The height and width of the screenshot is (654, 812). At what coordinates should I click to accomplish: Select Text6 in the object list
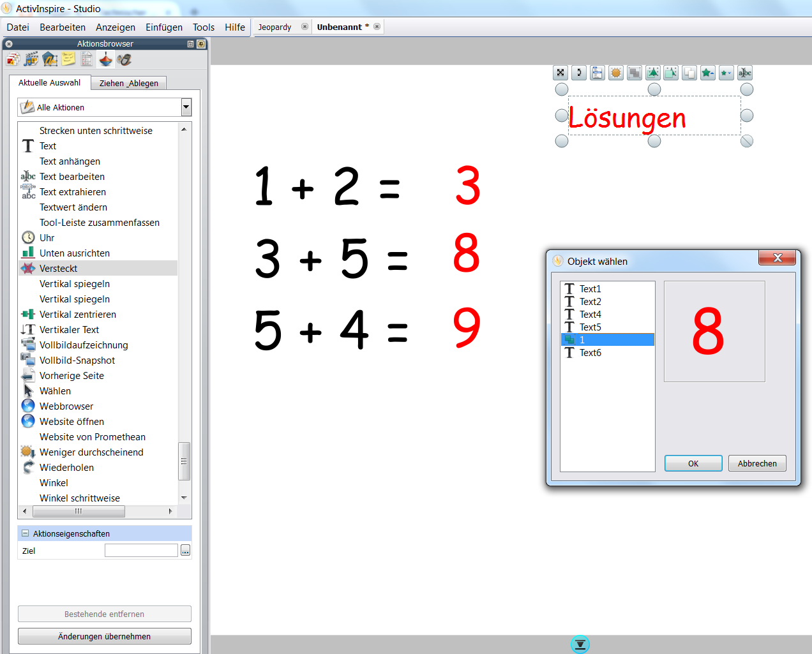[x=608, y=353]
